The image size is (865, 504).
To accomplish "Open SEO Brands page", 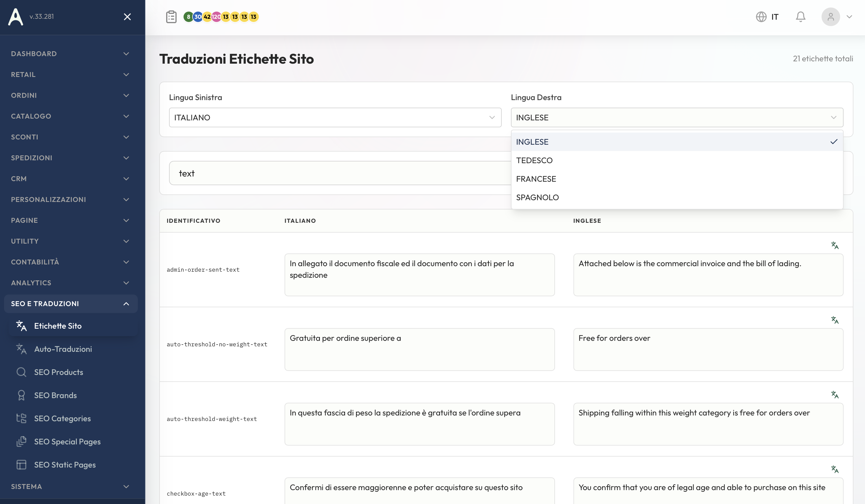I will 74,395.
